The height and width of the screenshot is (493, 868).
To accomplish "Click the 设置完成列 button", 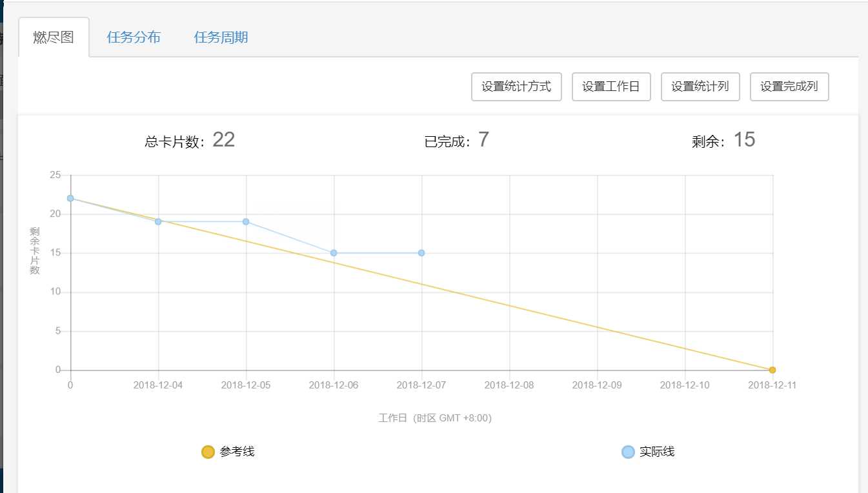I will pos(789,87).
